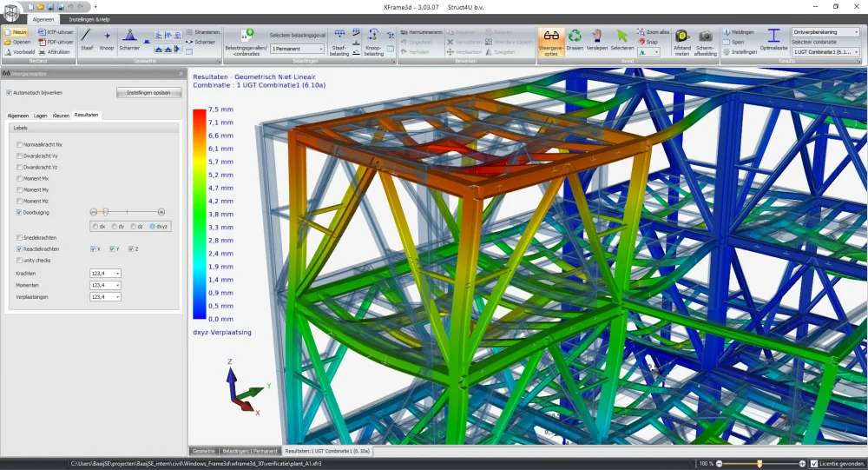Click the Doorbuiging scale slider handle
The width and height of the screenshot is (868, 470).
105,212
